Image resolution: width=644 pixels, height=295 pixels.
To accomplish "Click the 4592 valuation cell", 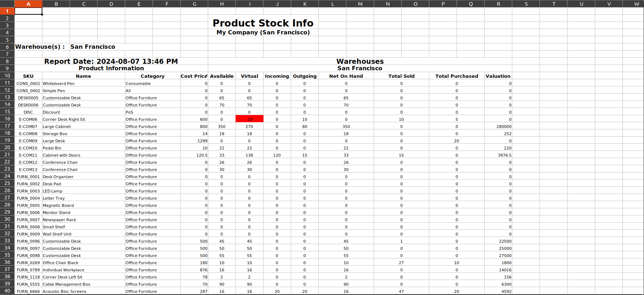I will tap(498, 291).
